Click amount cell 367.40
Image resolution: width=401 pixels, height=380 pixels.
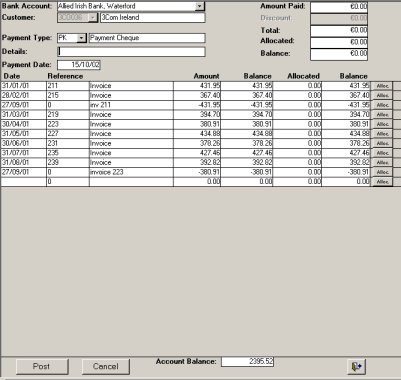[197, 96]
